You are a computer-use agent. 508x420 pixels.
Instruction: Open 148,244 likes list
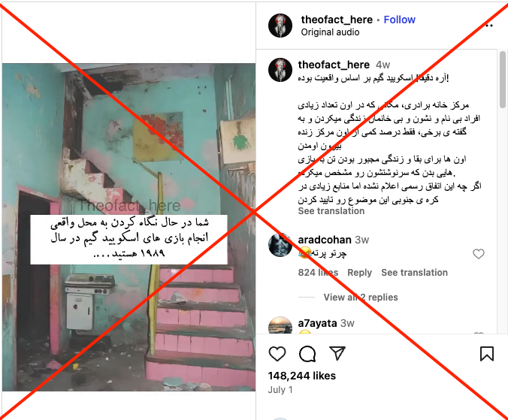[302, 376]
